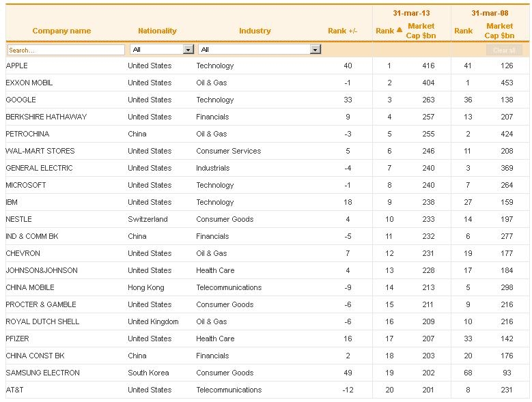Sort by Rank +/- column header
The width and height of the screenshot is (532, 402).
tap(342, 31)
